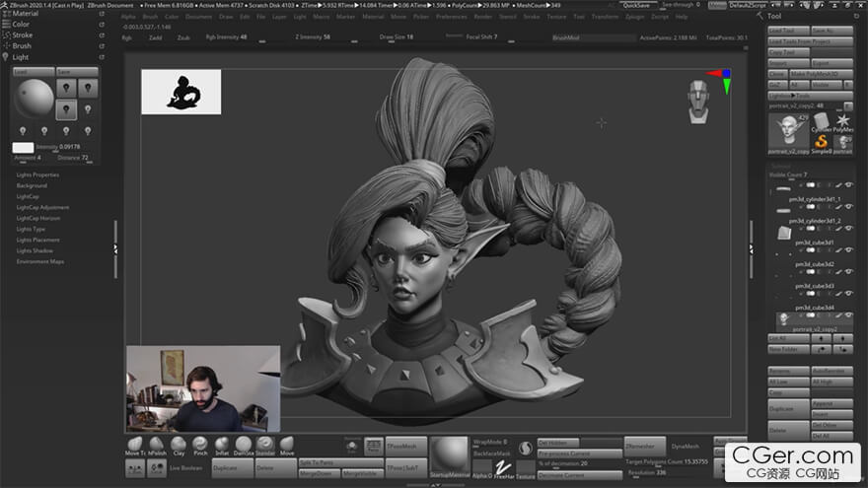
Task: Open the FreeHand stroke selector
Action: coord(503,469)
